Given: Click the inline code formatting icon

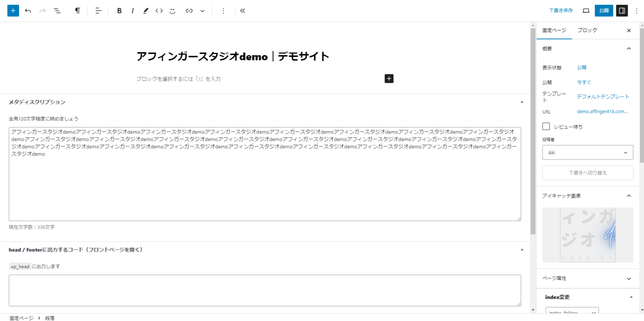Looking at the screenshot, I should pos(159,11).
